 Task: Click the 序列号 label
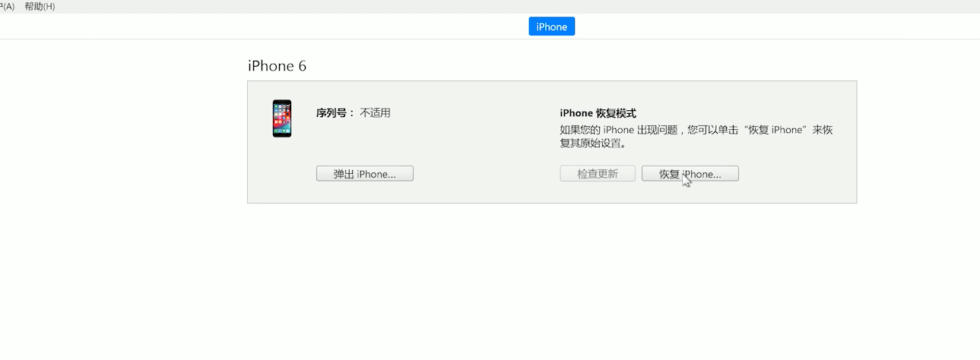tap(335, 112)
